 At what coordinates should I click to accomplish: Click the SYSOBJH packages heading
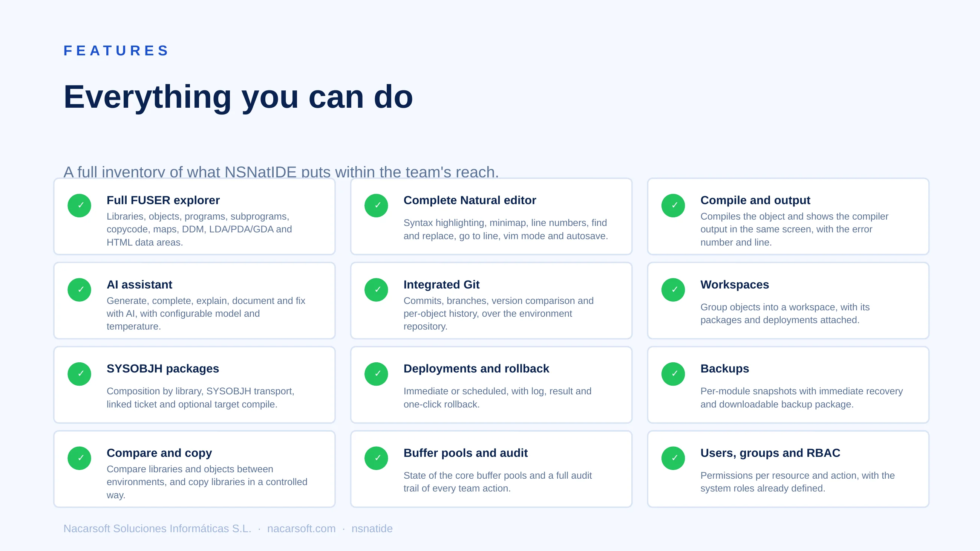[163, 368]
